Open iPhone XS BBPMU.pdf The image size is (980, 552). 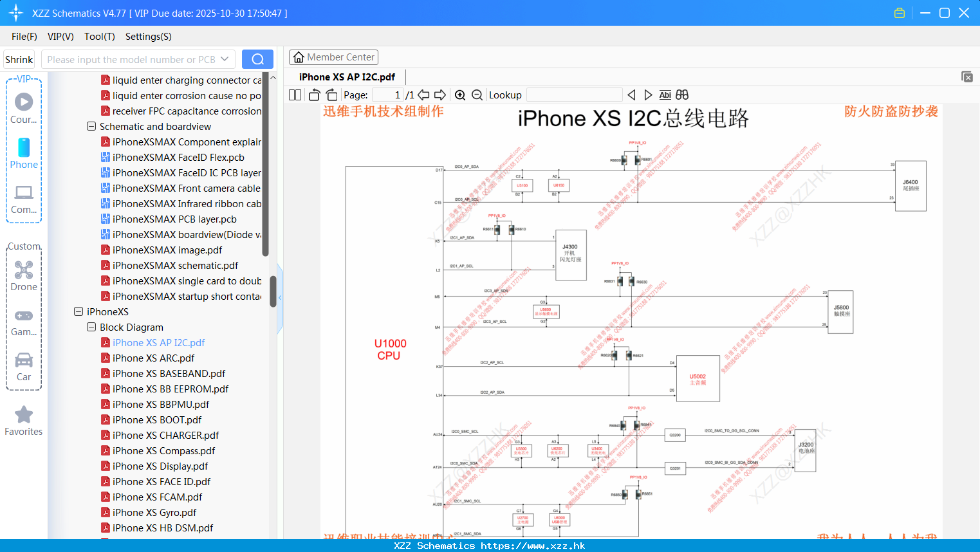click(x=161, y=405)
